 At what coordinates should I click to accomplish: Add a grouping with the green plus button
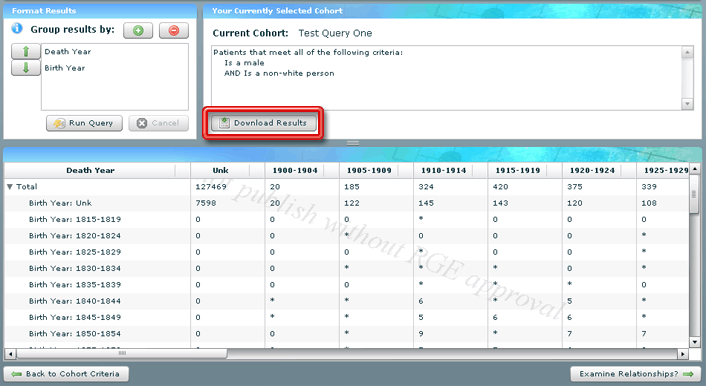coord(138,31)
